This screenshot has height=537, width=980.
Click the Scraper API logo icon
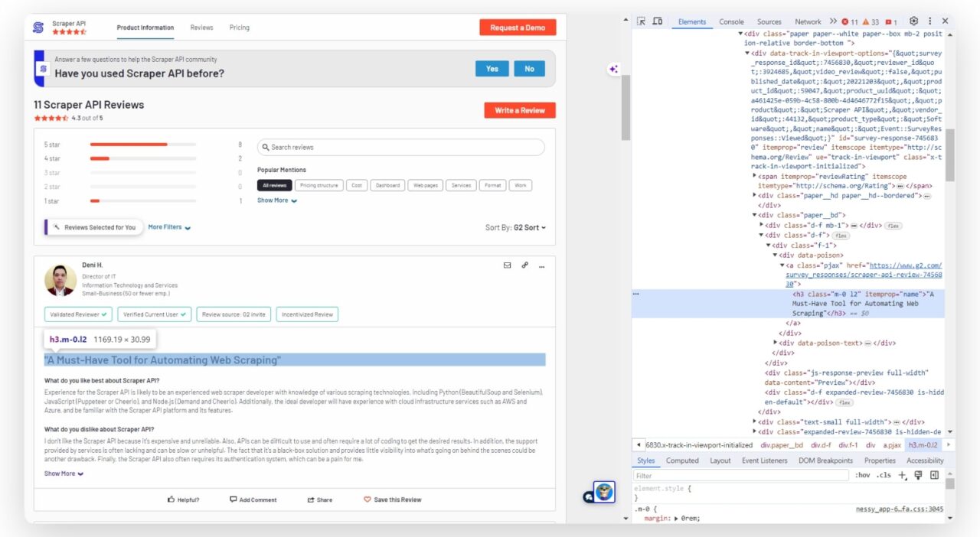[38, 28]
